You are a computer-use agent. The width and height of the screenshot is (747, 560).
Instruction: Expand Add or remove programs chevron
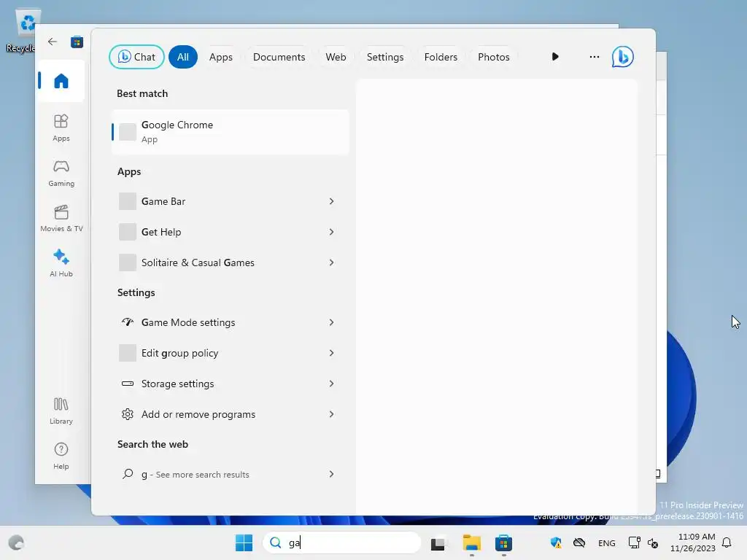pyautogui.click(x=332, y=414)
